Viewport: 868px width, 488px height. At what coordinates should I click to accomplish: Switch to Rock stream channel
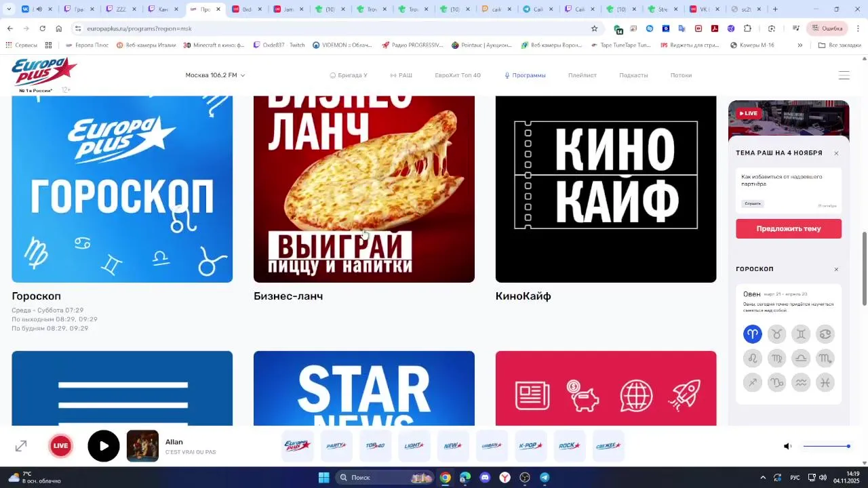click(x=569, y=446)
